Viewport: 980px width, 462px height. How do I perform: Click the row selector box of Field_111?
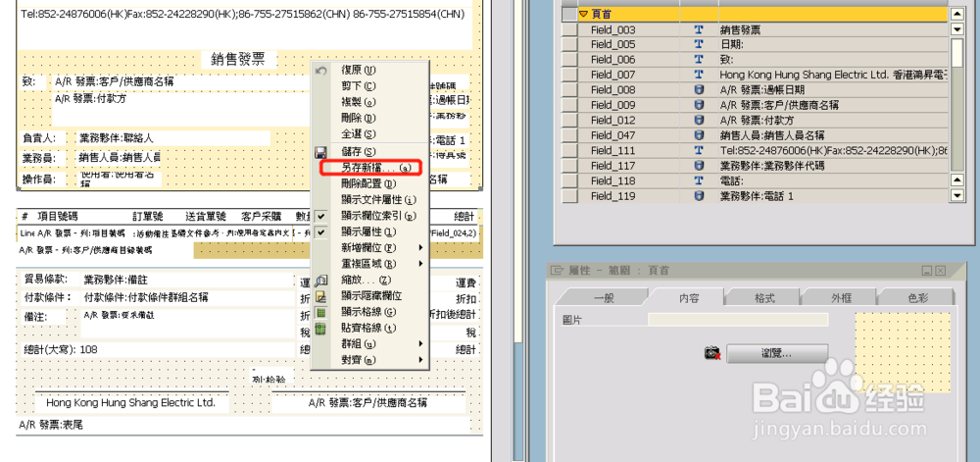point(568,151)
